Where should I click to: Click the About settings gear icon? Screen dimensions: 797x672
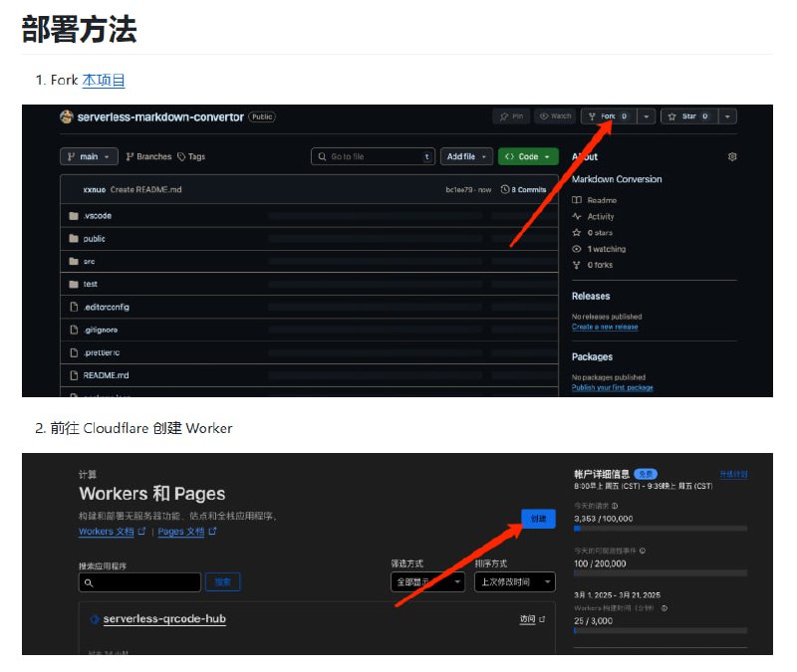(x=732, y=156)
